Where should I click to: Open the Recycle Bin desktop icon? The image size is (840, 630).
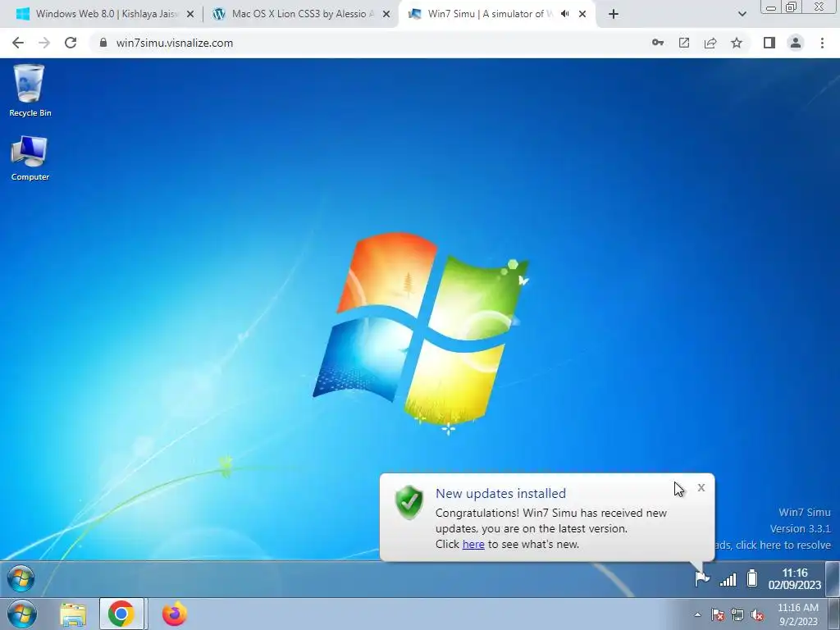tap(30, 90)
